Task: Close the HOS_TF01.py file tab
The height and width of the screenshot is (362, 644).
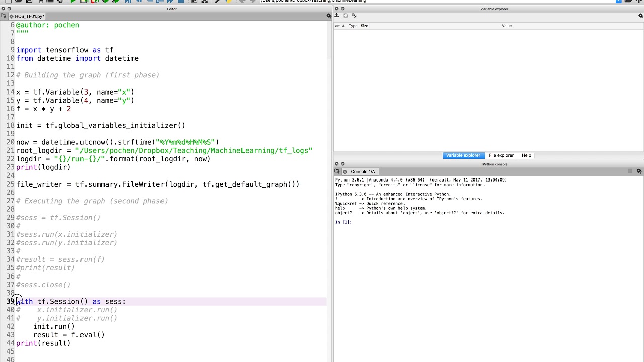Action: [12, 16]
